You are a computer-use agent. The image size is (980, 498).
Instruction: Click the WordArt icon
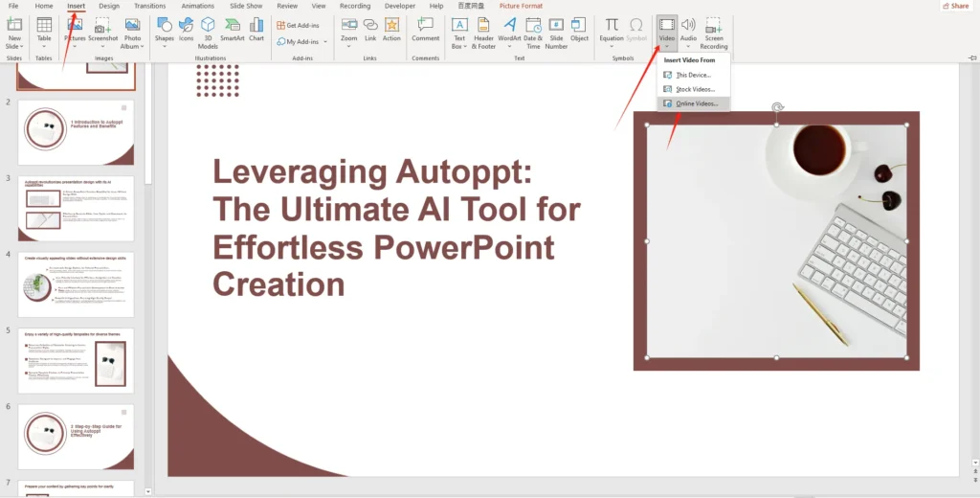pos(510,25)
